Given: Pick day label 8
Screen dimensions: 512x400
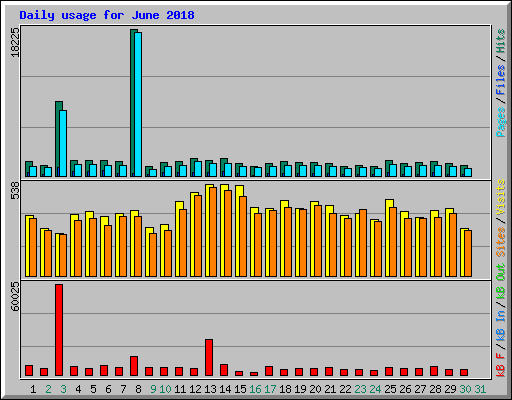Looking at the screenshot, I should tap(138, 389).
